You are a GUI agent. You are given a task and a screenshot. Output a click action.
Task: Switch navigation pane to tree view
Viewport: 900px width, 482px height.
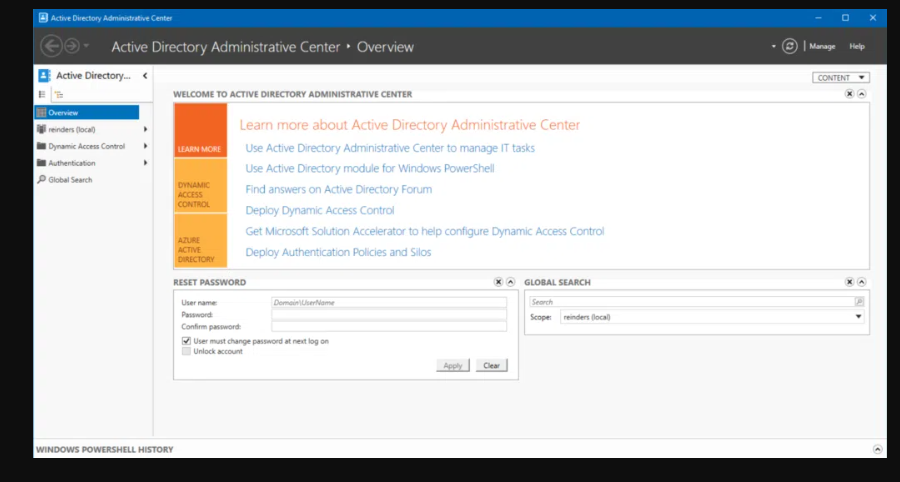(58, 94)
